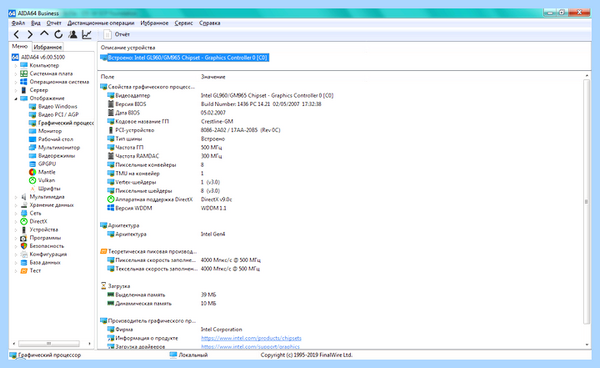Select the AIDA64 v6.00.5100 root node

click(x=43, y=57)
